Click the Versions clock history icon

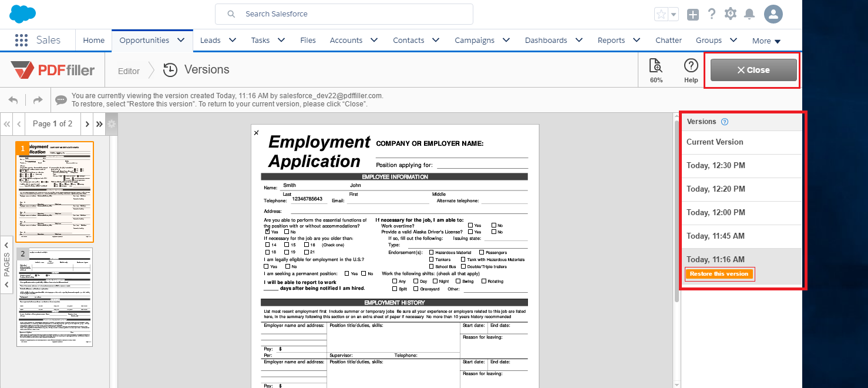pyautogui.click(x=170, y=70)
